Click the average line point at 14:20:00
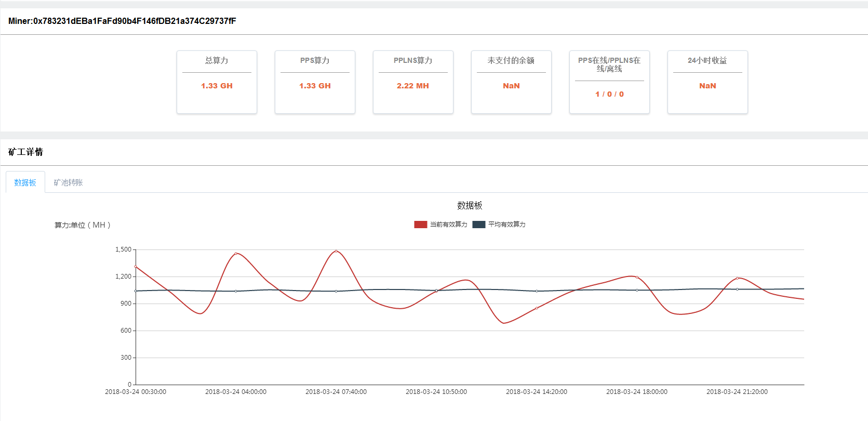 point(537,291)
